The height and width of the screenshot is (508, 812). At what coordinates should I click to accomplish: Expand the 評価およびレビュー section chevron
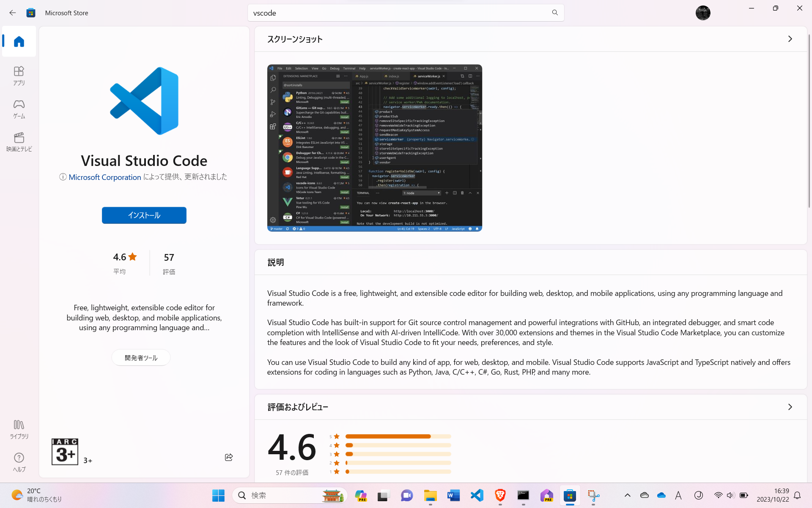coord(790,407)
